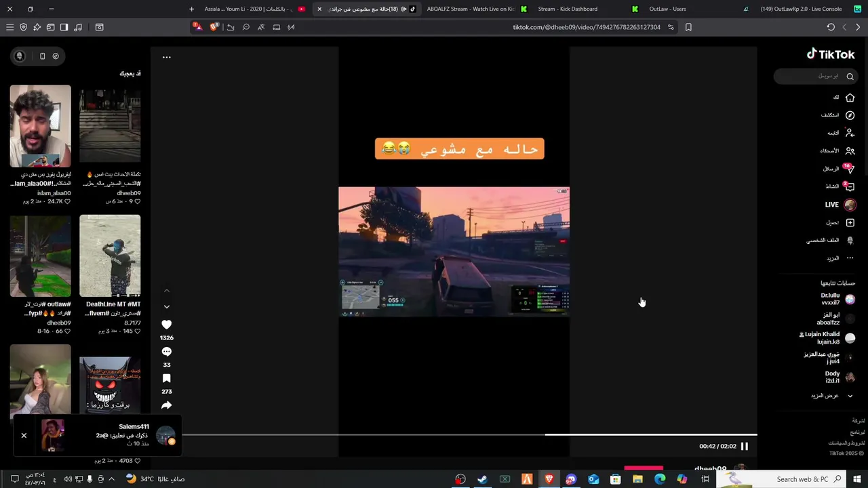Open the Upload plus icon
Viewport: 868px width, 488px height.
[x=850, y=222]
